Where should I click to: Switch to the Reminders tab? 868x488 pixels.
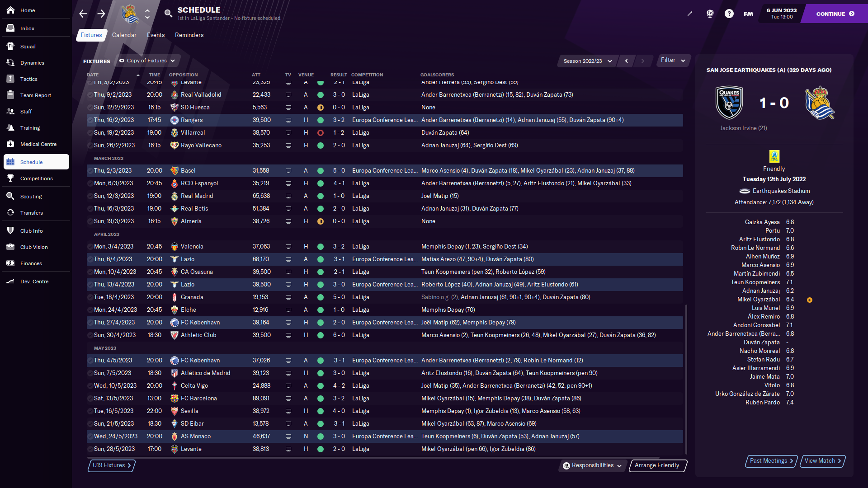point(189,35)
